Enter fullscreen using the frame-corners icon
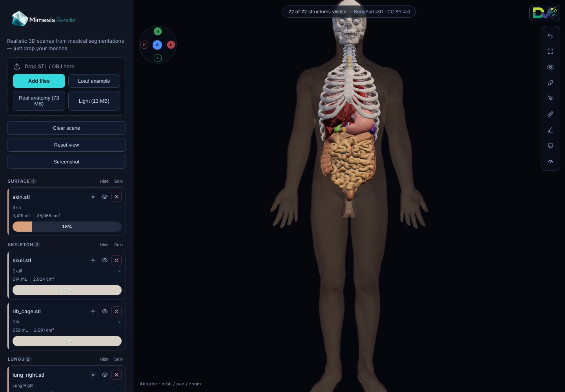This screenshot has width=565, height=392. (550, 51)
